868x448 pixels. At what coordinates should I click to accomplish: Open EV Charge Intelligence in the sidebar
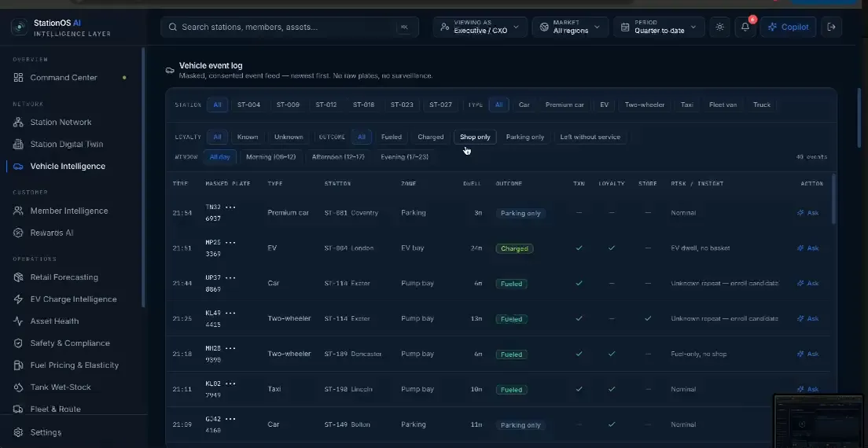(73, 299)
